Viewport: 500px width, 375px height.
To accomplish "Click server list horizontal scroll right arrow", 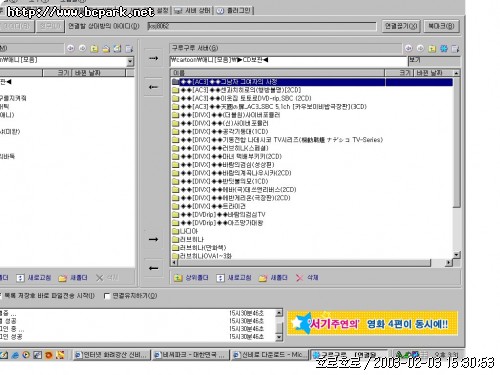I will [x=449, y=263].
